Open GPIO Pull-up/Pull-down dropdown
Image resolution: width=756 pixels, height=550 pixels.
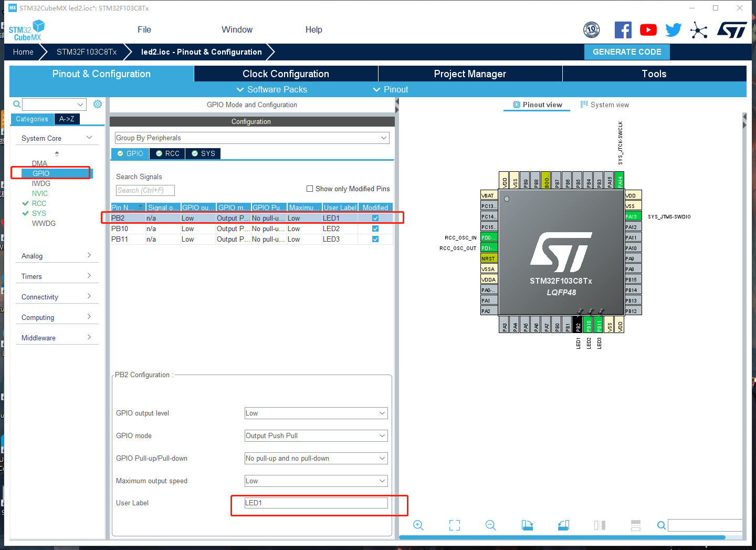pyautogui.click(x=316, y=458)
